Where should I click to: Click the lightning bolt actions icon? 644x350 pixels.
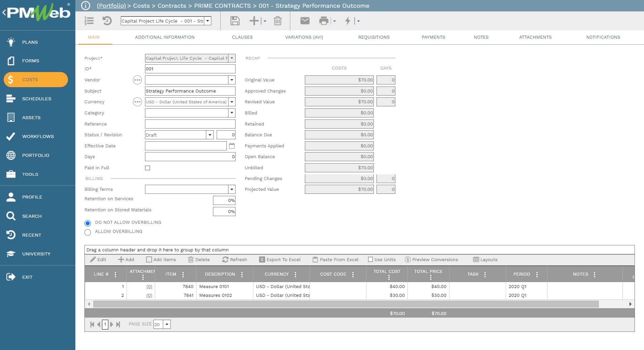pyautogui.click(x=348, y=21)
